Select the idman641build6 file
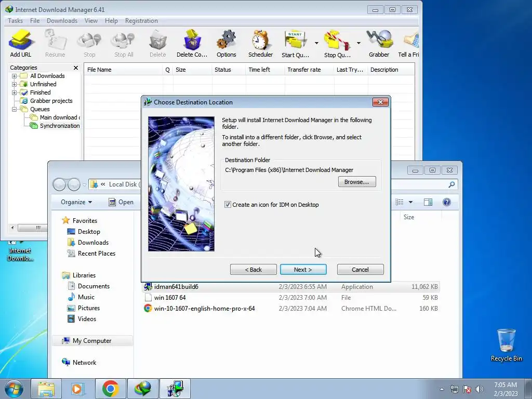The width and height of the screenshot is (532, 399). coord(291,287)
